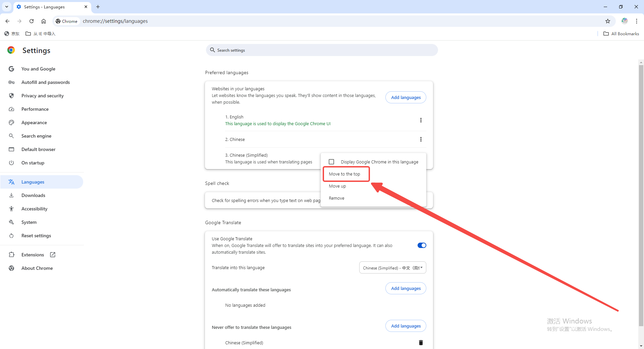
Task: Open All Bookmarks folder
Action: [621, 34]
